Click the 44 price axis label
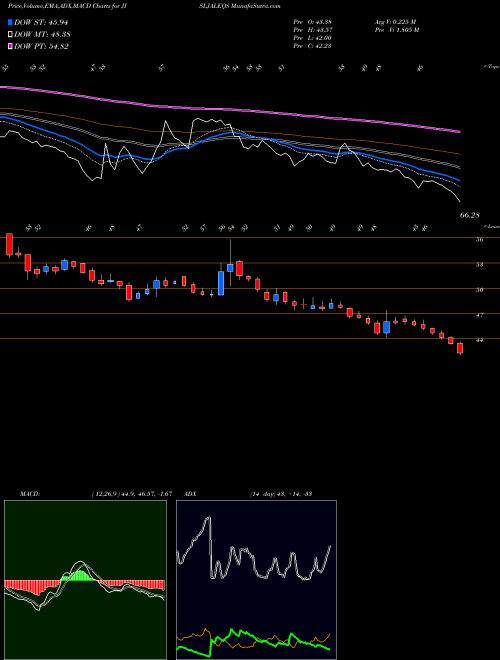 pyautogui.click(x=479, y=340)
